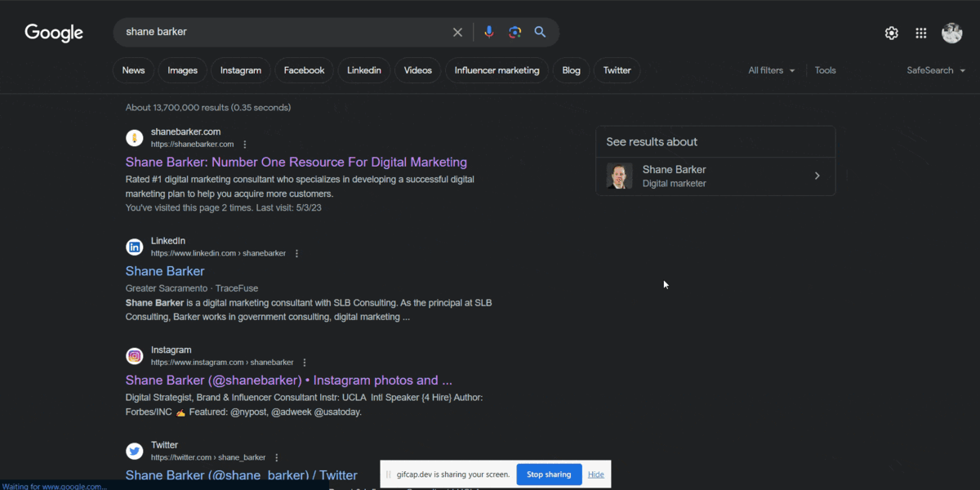Click the LinkedIn result favicon
Viewport: 980px width, 490px height.
click(x=135, y=247)
